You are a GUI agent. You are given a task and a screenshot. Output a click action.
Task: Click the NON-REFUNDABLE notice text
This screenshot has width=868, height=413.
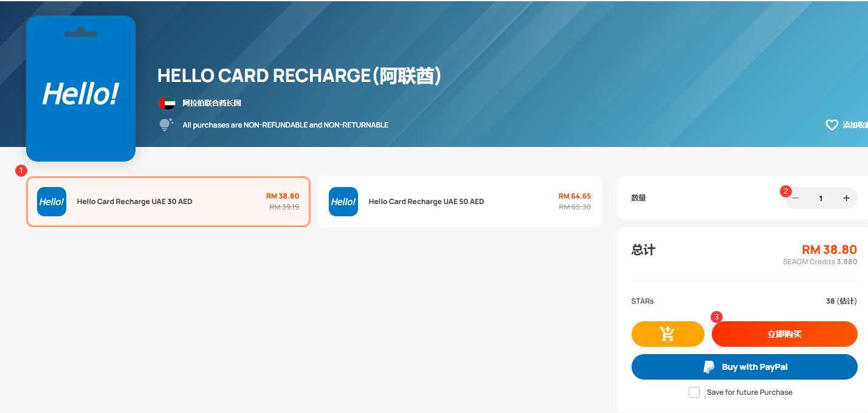[286, 125]
